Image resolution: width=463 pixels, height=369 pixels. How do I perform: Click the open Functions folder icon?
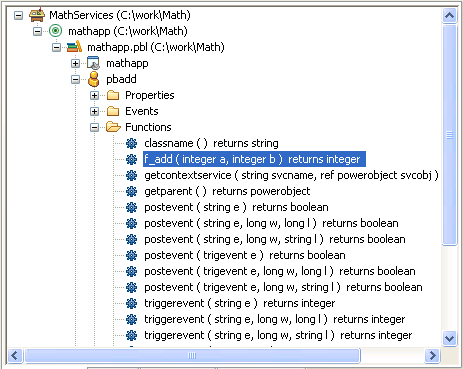pyautogui.click(x=113, y=127)
